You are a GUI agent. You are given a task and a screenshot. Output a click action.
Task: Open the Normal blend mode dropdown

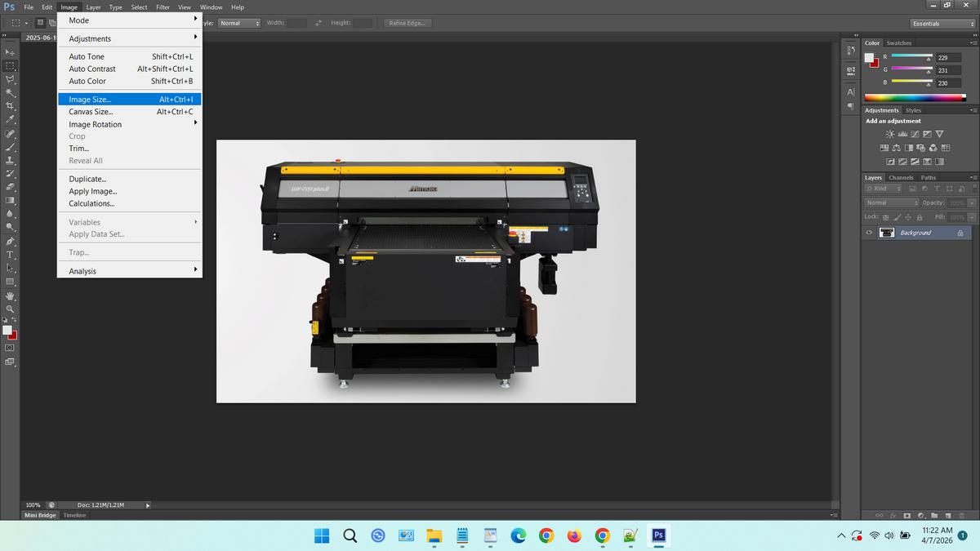[x=892, y=202]
